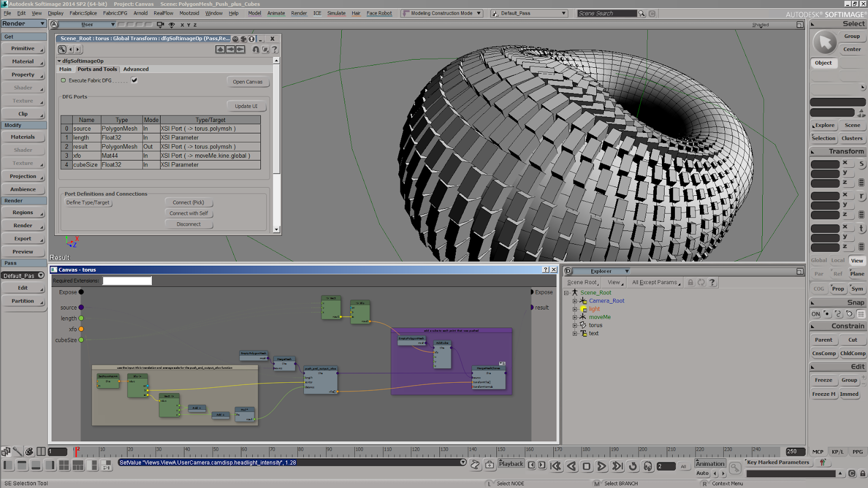Click the wrench icon at timeline start
868x488 pixels.
(x=17, y=451)
